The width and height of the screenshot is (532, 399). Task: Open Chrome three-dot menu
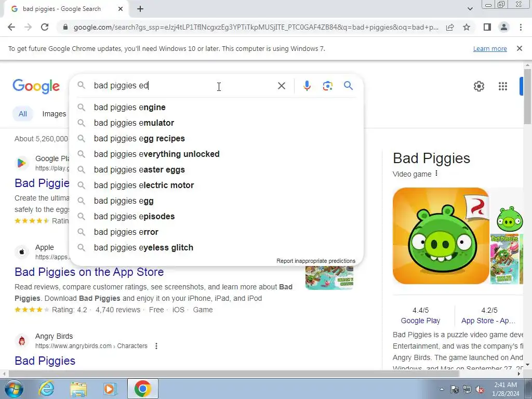click(x=521, y=27)
